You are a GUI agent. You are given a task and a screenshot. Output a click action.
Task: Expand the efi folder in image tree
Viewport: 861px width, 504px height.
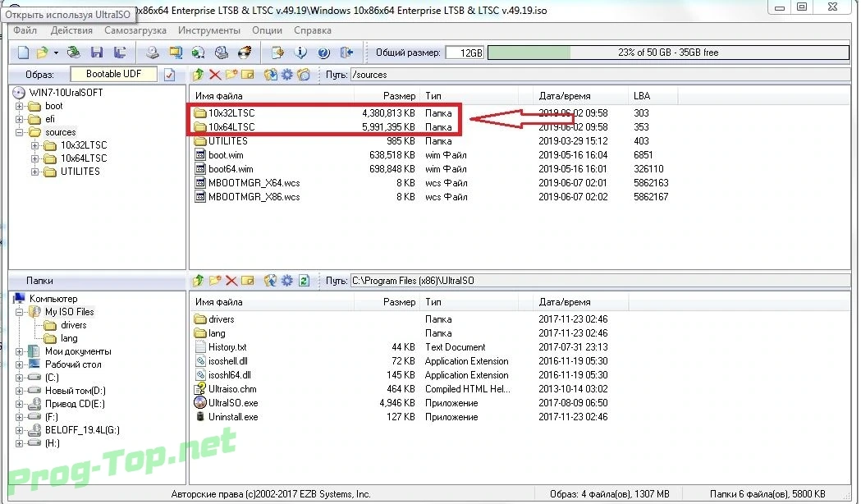point(19,119)
